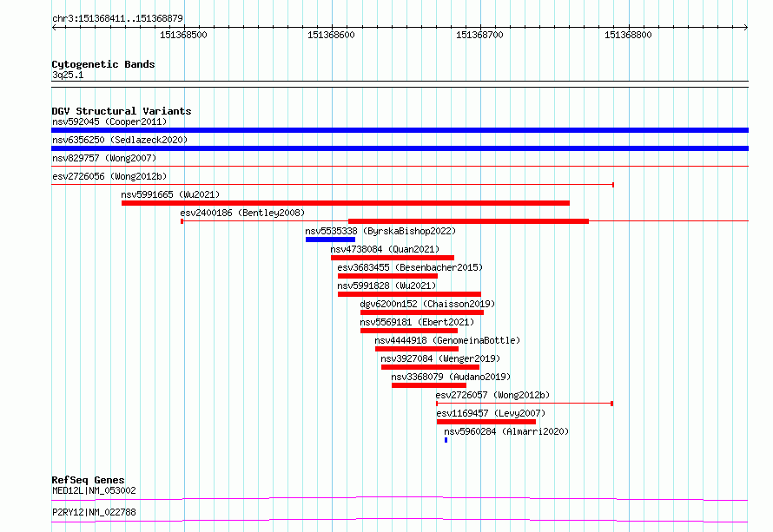
Task: Select the blue nsv6356250 Sedlazeck2020 bar
Action: click(x=400, y=148)
